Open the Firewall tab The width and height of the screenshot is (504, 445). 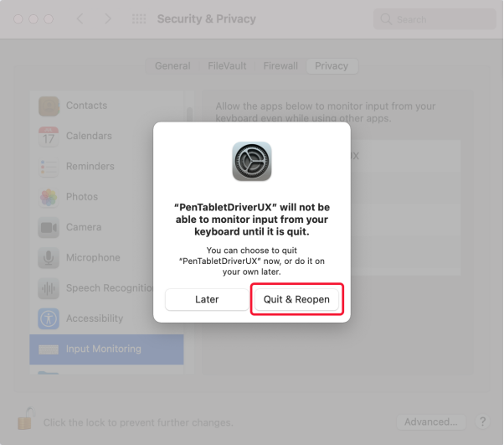pyautogui.click(x=280, y=66)
